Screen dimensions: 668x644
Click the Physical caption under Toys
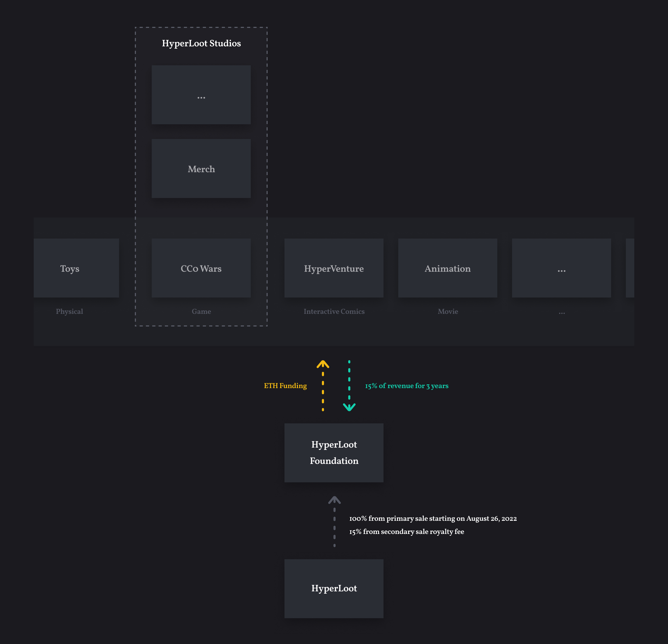(70, 311)
